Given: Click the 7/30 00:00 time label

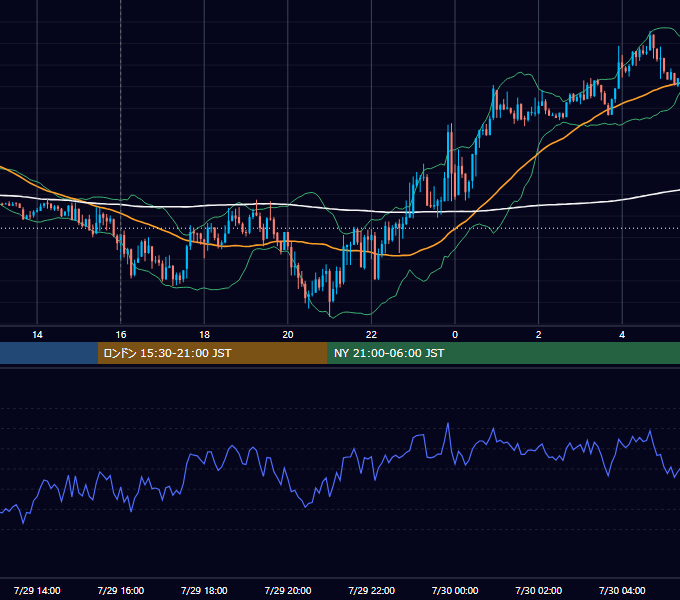Looking at the screenshot, I should point(455,590).
